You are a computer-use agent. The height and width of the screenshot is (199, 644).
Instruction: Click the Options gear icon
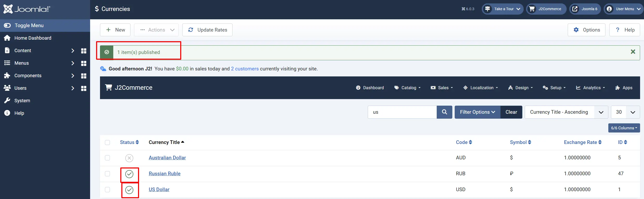(x=576, y=30)
